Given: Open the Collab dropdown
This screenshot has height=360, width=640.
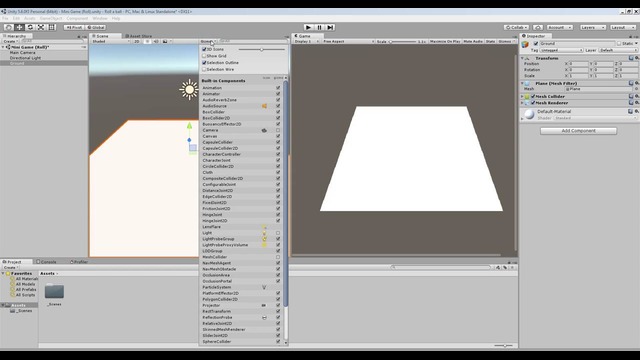Looking at the screenshot, I should pos(516,27).
